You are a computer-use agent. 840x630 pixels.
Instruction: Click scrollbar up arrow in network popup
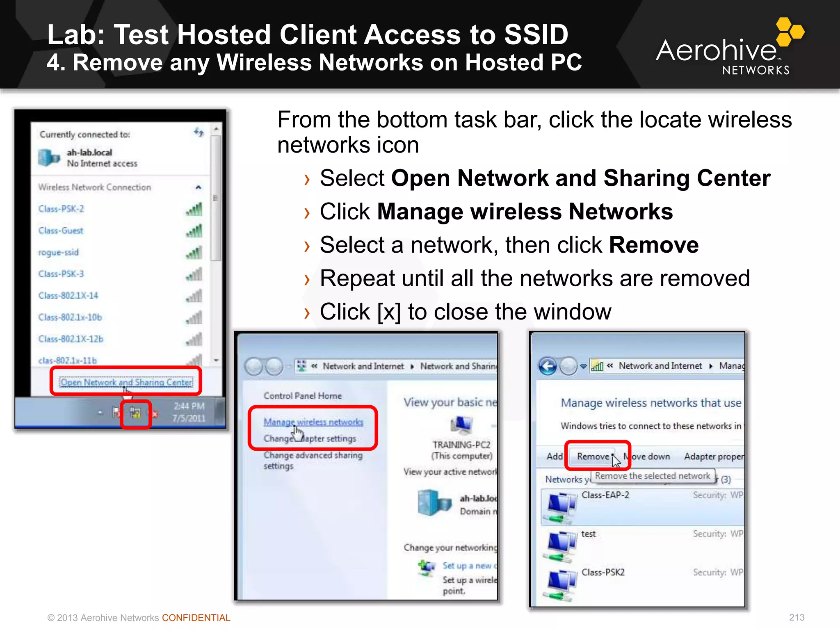click(216, 129)
